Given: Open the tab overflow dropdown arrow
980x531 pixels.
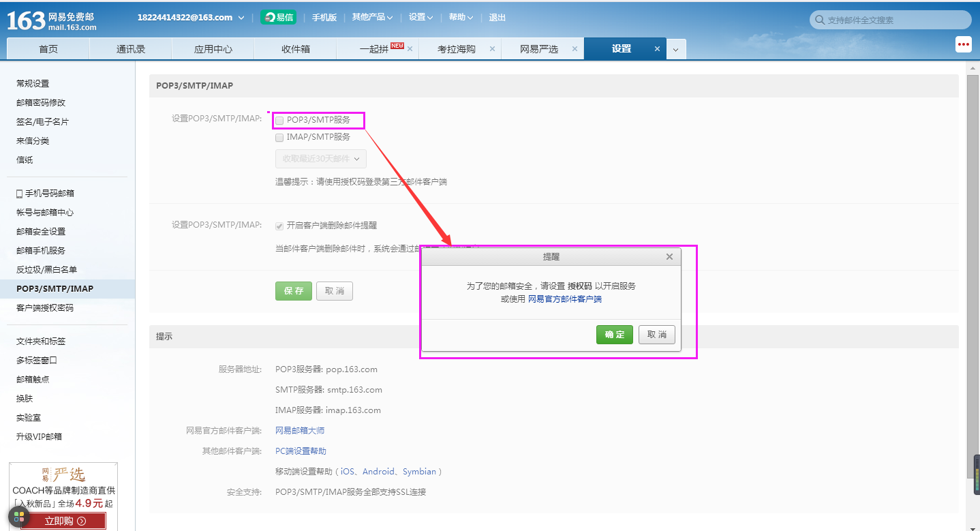Looking at the screenshot, I should [x=675, y=50].
